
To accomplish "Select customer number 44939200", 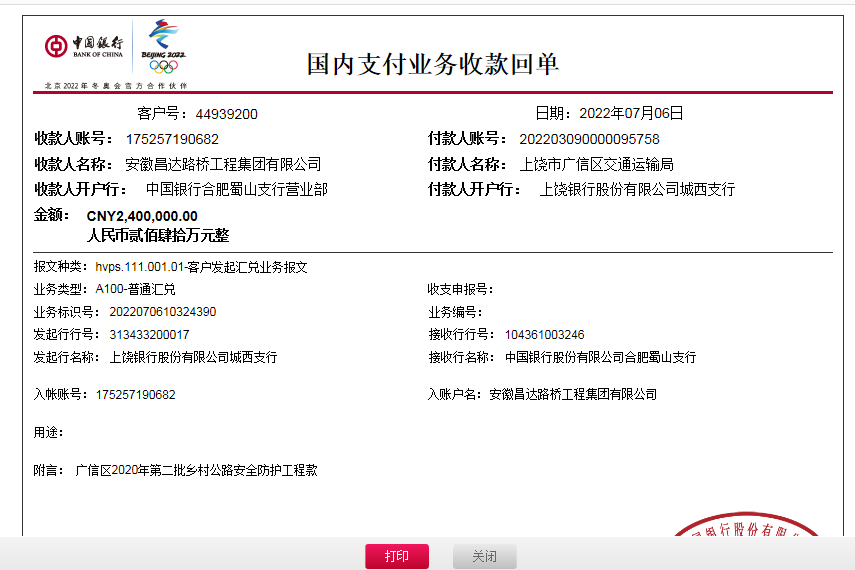I will [226, 114].
